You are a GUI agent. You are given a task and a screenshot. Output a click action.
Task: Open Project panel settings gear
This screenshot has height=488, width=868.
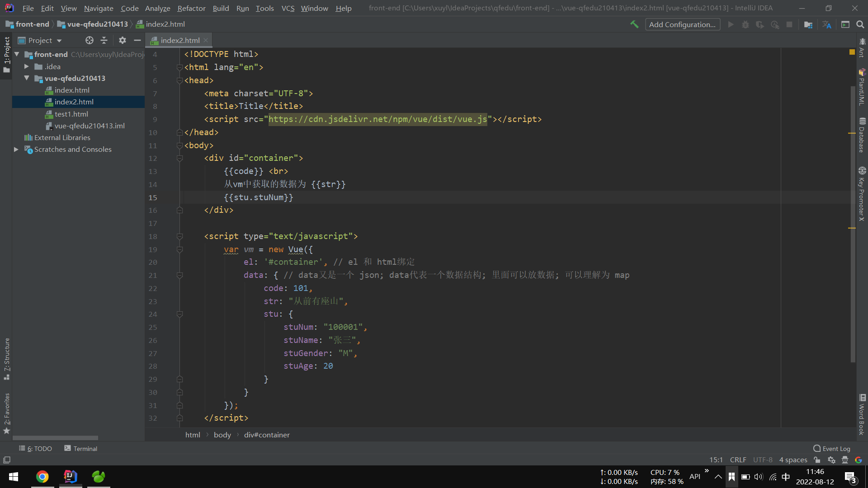tap(123, 40)
